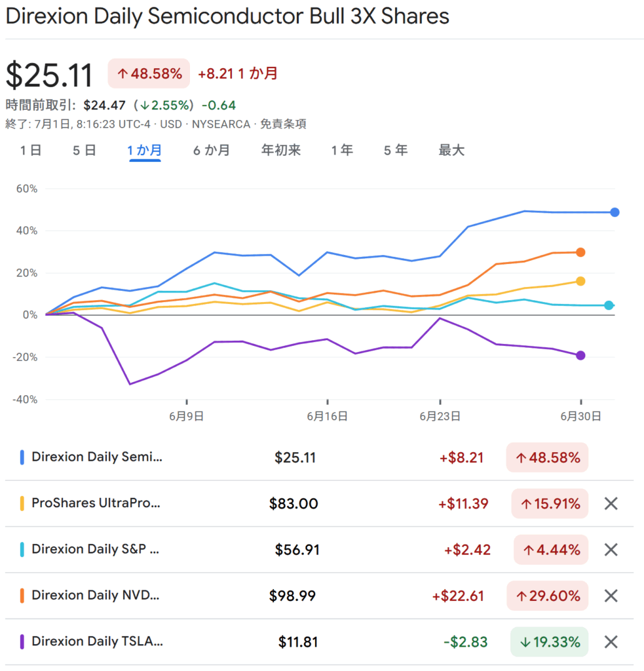644x671 pixels.
Task: Switch chart to the 5日 range
Action: click(x=85, y=150)
